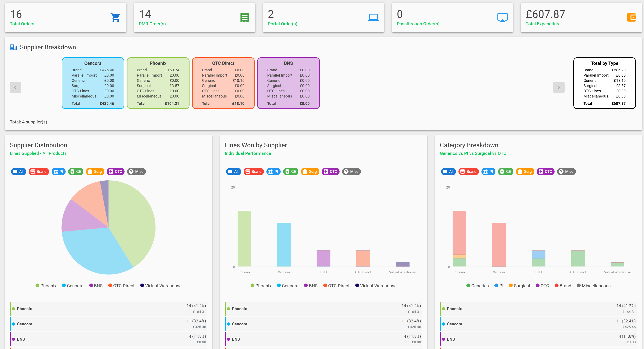The height and width of the screenshot is (349, 644).
Task: Select GE filter in Lines Won by Supplier
Action: point(291,172)
